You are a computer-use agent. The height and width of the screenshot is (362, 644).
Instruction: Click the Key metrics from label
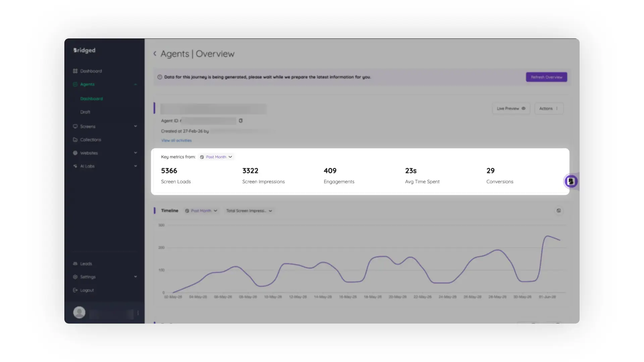tap(178, 157)
